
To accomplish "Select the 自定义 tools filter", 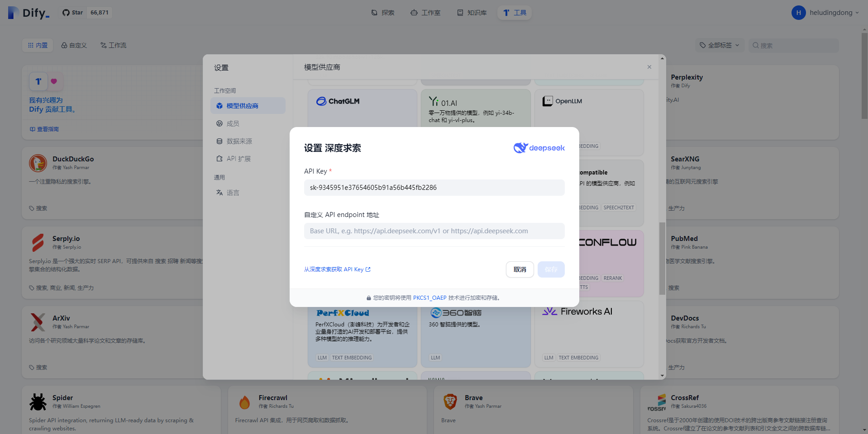I will pyautogui.click(x=74, y=45).
